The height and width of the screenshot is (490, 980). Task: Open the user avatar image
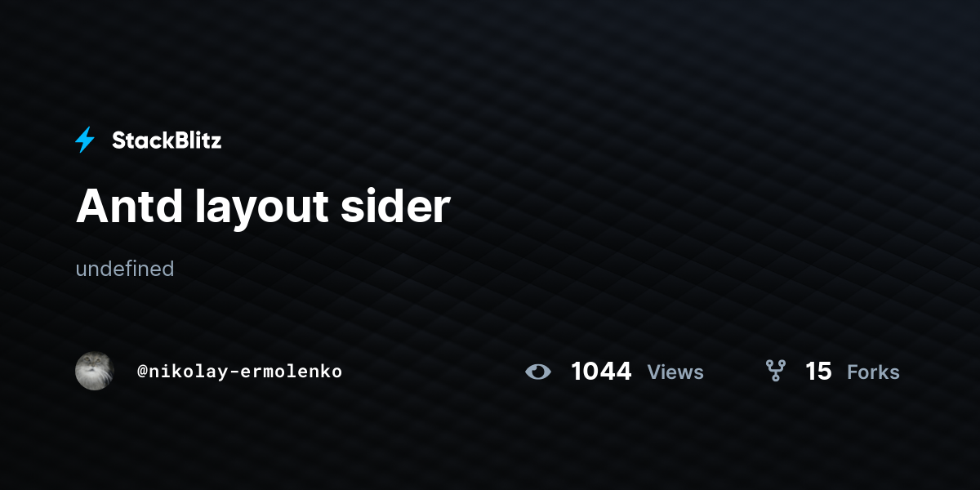pyautogui.click(x=94, y=371)
